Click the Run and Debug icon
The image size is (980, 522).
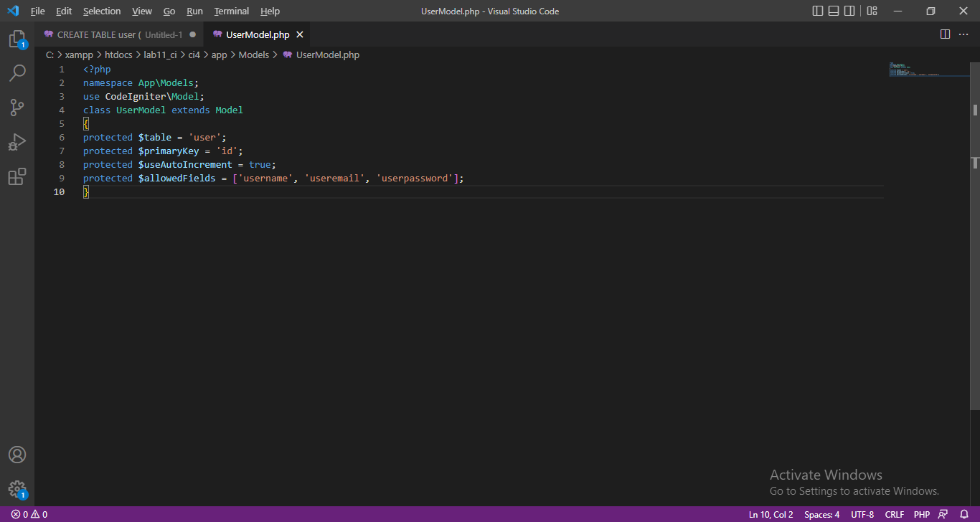(x=17, y=141)
